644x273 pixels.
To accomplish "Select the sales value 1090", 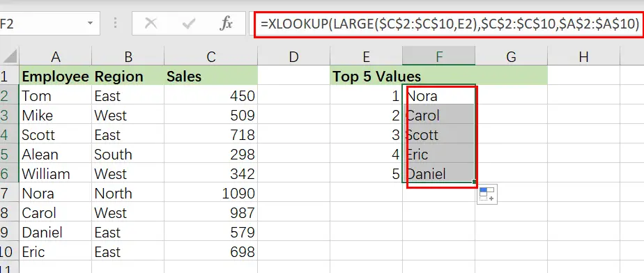I will point(211,192).
